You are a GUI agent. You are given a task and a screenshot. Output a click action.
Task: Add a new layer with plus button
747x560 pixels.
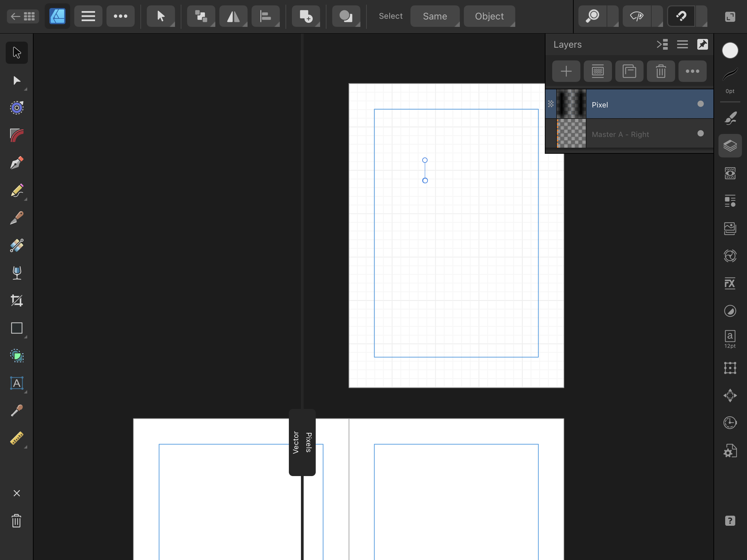566,71
